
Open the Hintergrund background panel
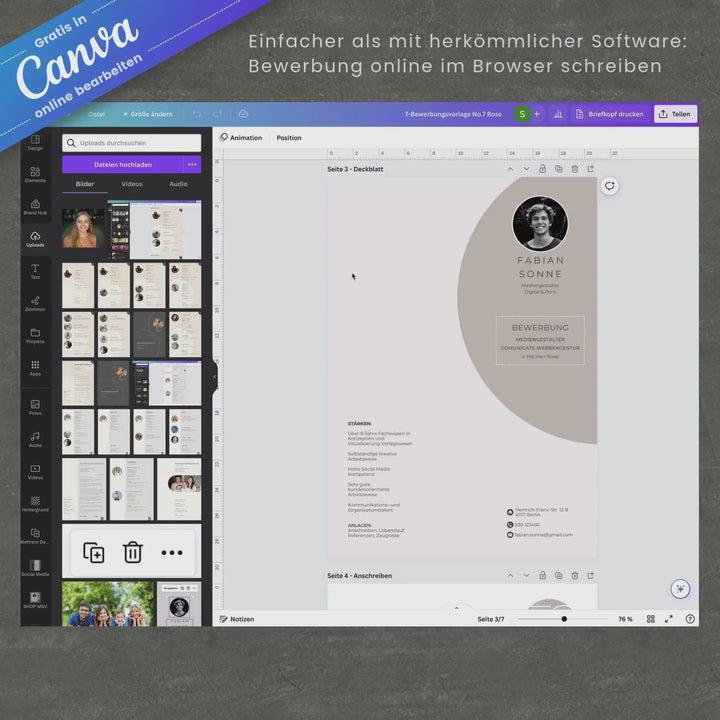click(x=35, y=503)
